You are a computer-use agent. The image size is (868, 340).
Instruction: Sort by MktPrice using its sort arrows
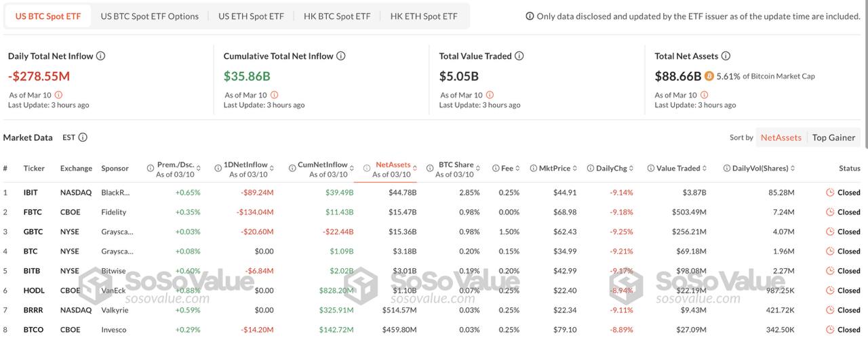click(x=575, y=168)
